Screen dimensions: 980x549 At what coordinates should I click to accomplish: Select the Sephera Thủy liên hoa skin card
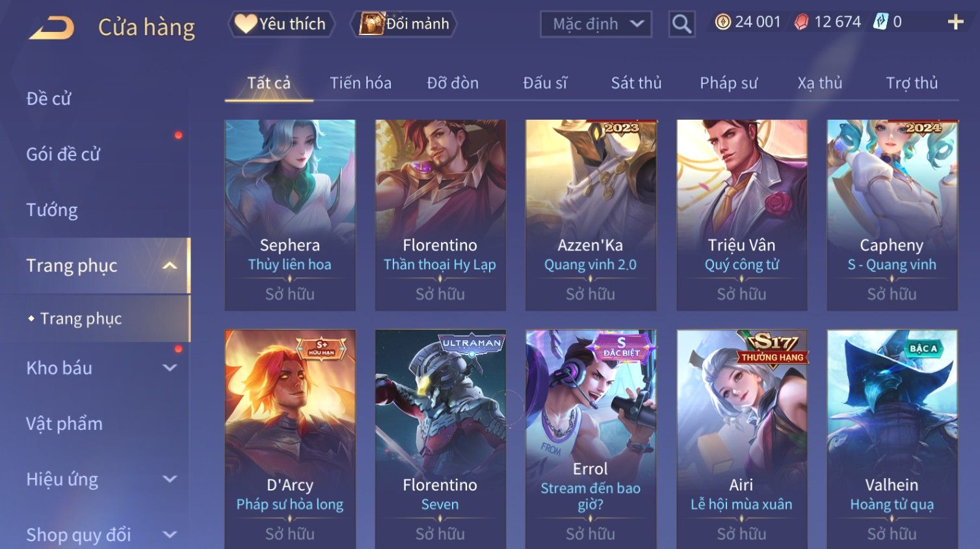[x=290, y=215]
